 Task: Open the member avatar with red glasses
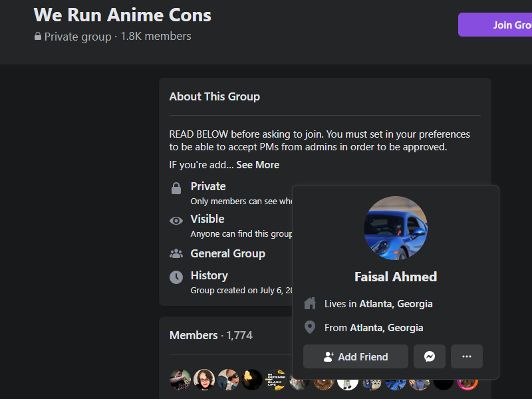204,380
